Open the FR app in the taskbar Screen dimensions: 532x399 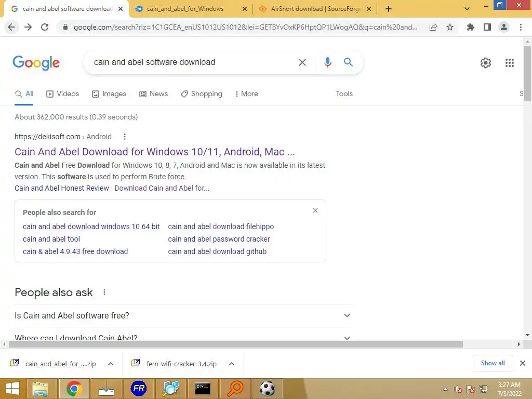click(138, 389)
